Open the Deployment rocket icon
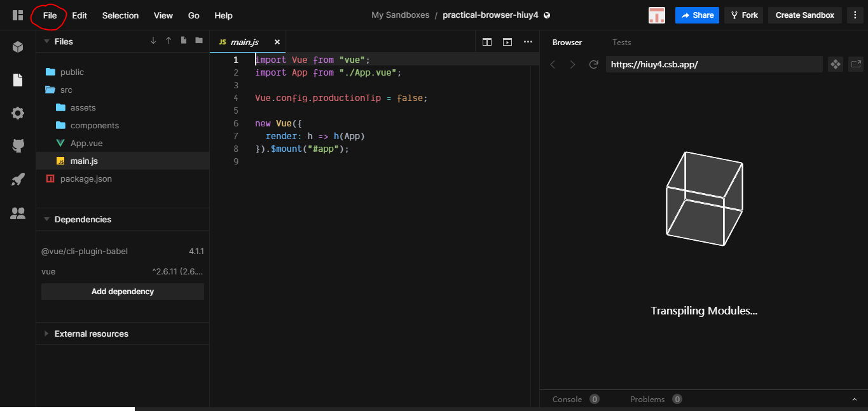Viewport: 868px width, 411px height. [x=18, y=180]
